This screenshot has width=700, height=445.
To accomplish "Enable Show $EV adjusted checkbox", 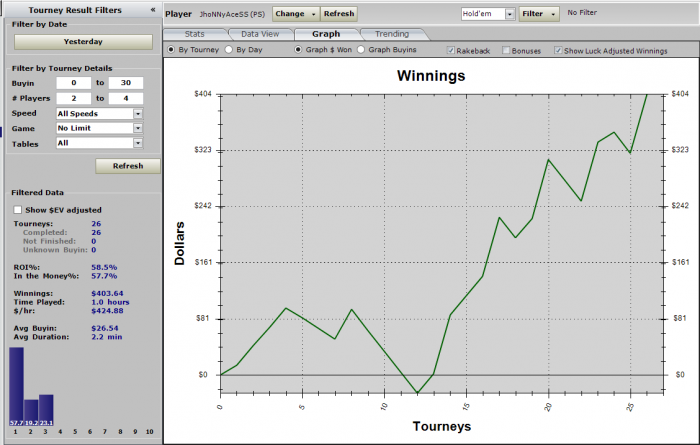I will [x=17, y=210].
